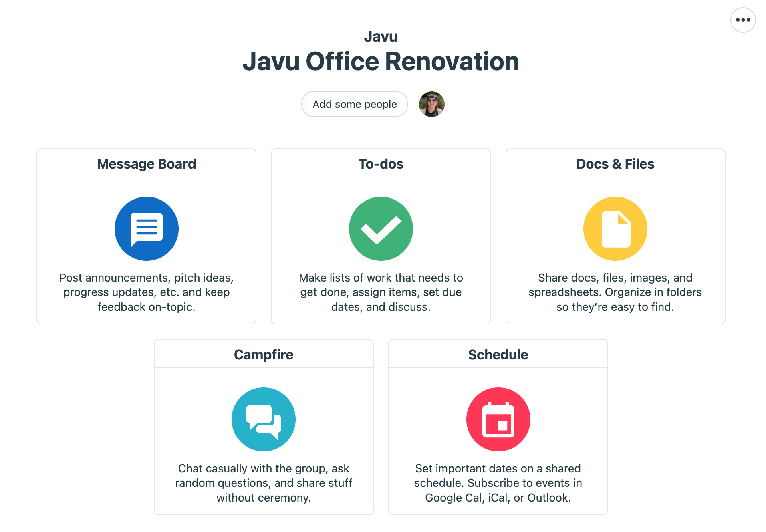
Task: Click the red Schedule calendar icon
Action: [x=498, y=419]
